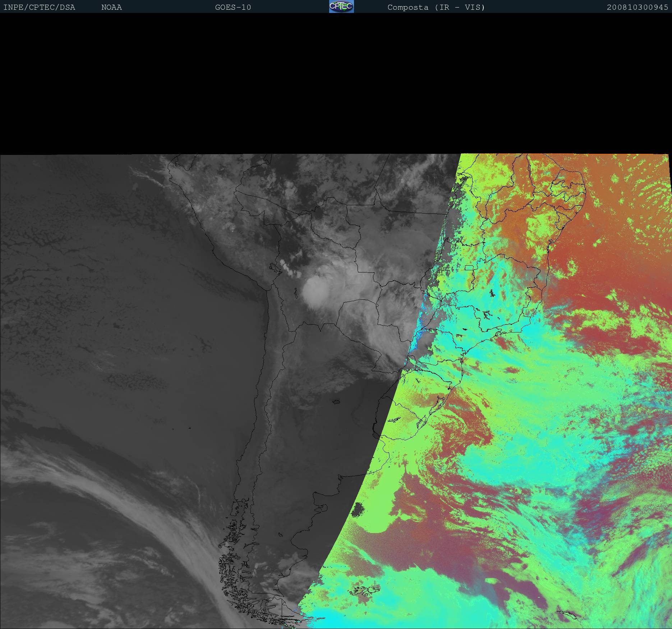Screen dimensions: 672x629
Task: Select the NOAA text in header
Action: pyautogui.click(x=111, y=7)
